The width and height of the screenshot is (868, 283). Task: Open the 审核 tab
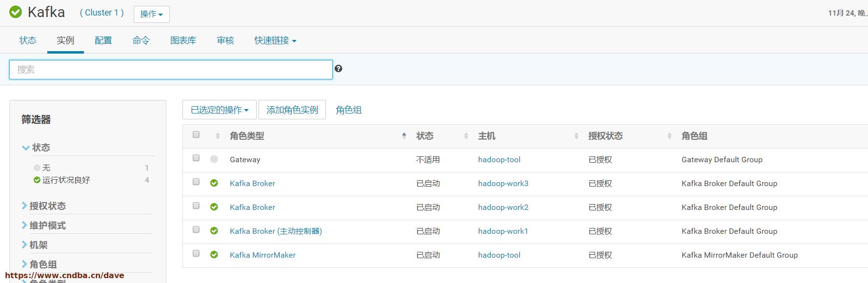tap(225, 40)
